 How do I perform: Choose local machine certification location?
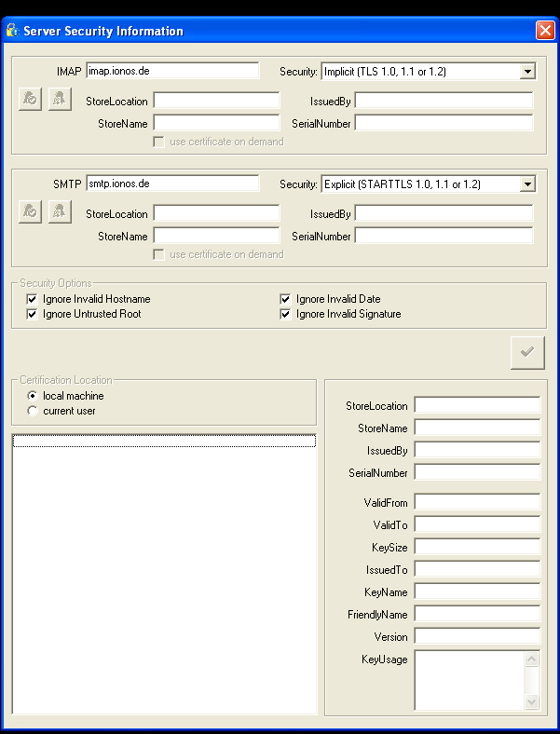click(x=34, y=396)
